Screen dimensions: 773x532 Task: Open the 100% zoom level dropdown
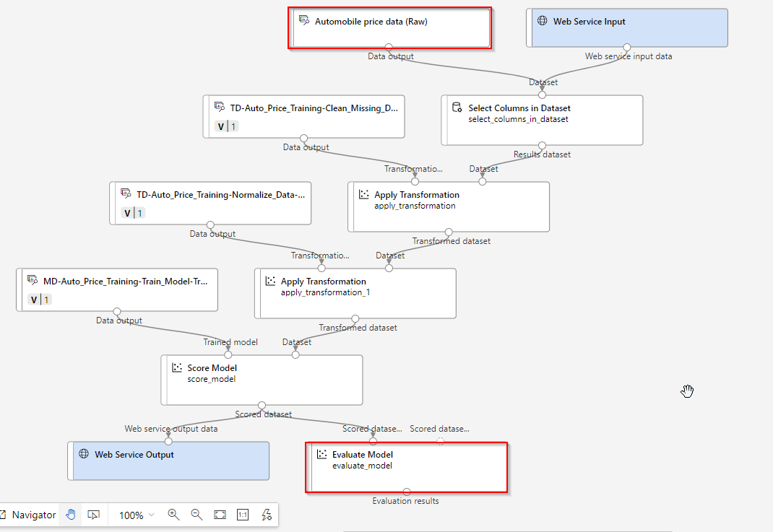137,515
